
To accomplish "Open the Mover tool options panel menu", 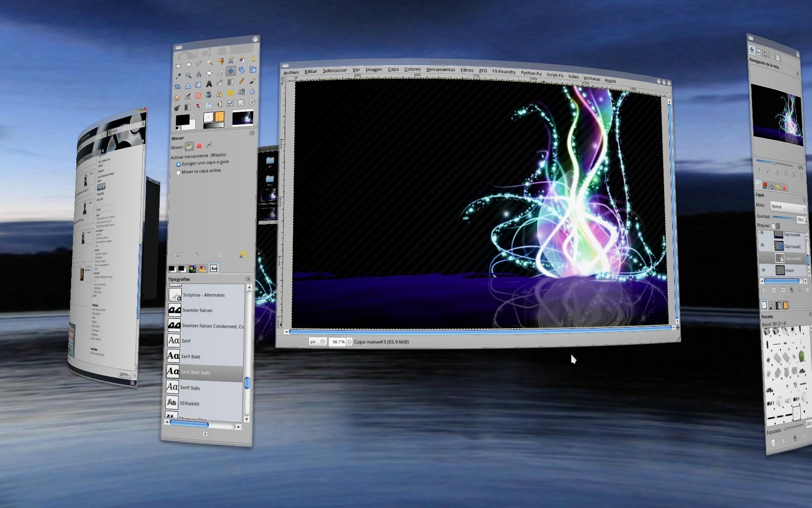I will pos(252,133).
